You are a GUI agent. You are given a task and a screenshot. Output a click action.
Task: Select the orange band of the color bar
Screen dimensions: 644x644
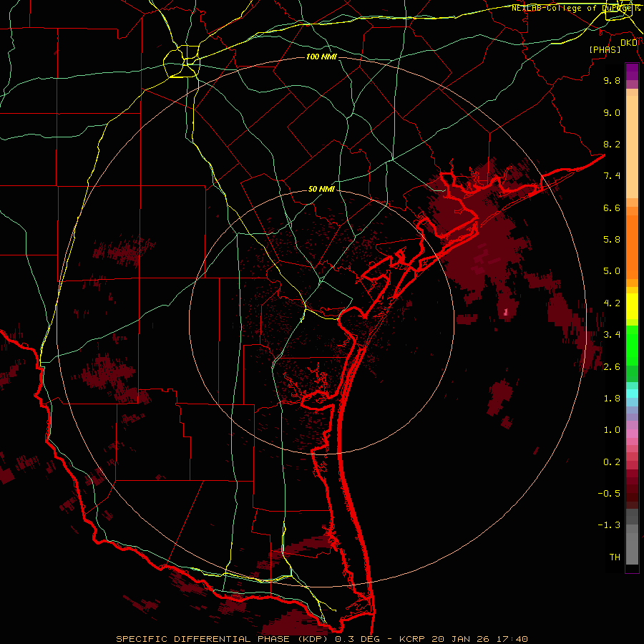[632, 248]
